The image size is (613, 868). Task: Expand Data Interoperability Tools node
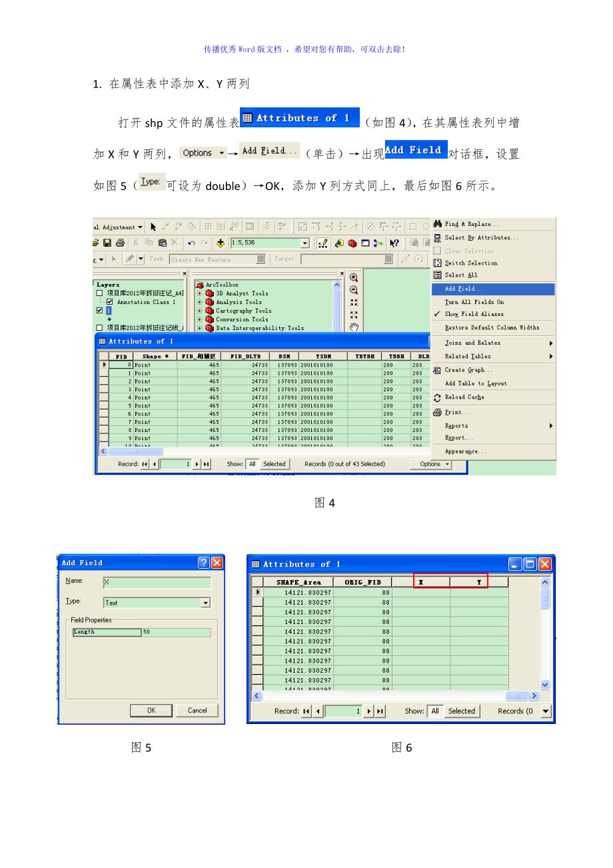coord(200,328)
